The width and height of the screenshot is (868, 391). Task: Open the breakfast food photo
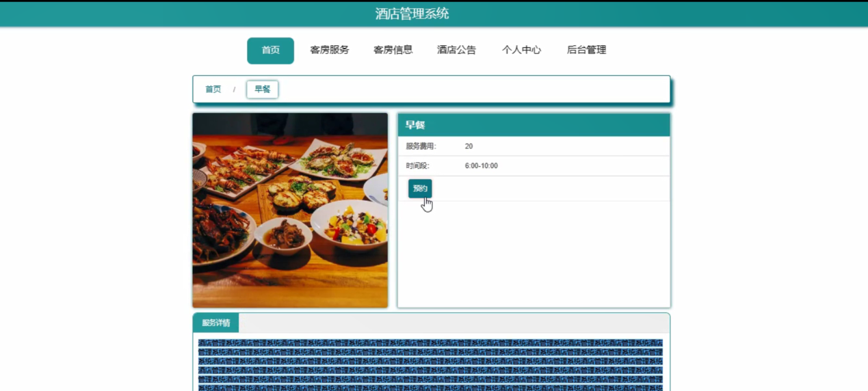(x=290, y=211)
